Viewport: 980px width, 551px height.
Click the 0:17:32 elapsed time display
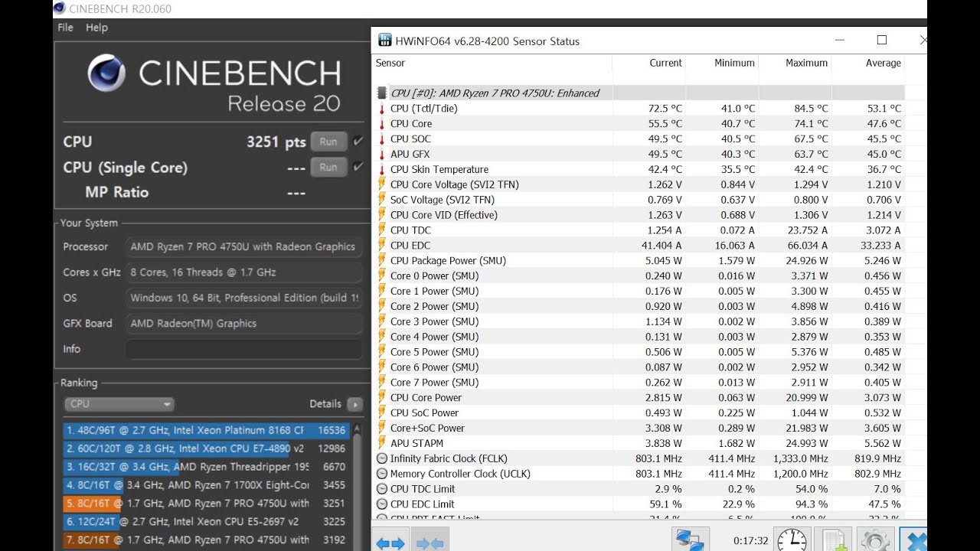pyautogui.click(x=750, y=540)
